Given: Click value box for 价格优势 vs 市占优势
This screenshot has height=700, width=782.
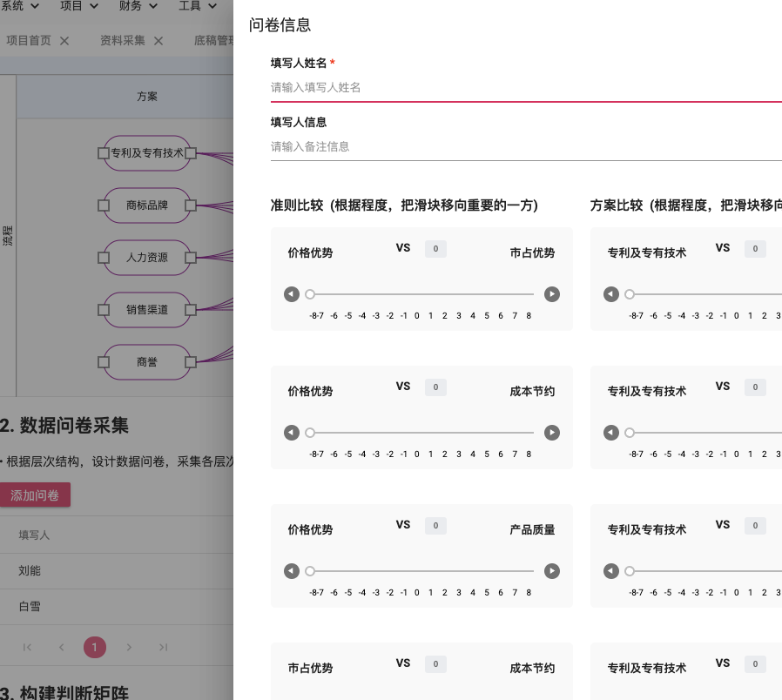Looking at the screenshot, I should tap(435, 249).
